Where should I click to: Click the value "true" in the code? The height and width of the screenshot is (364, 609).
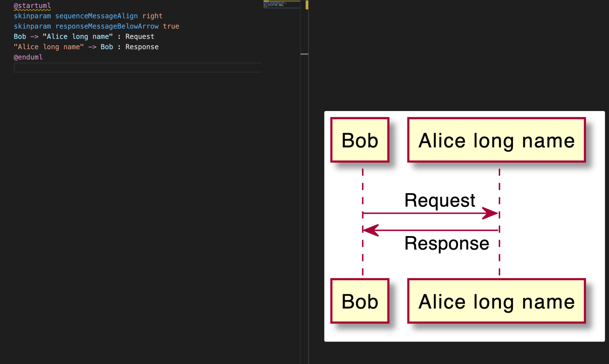coord(171,26)
